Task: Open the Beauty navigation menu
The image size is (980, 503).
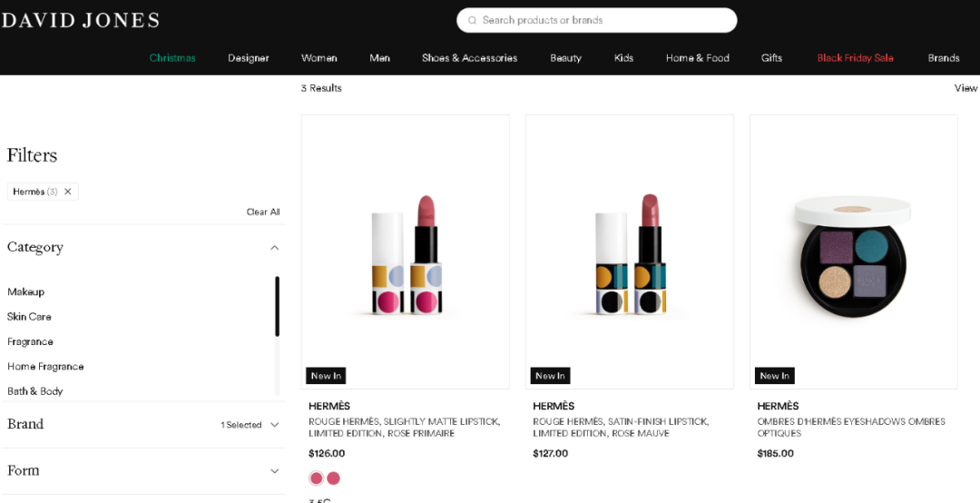Action: pyautogui.click(x=565, y=58)
